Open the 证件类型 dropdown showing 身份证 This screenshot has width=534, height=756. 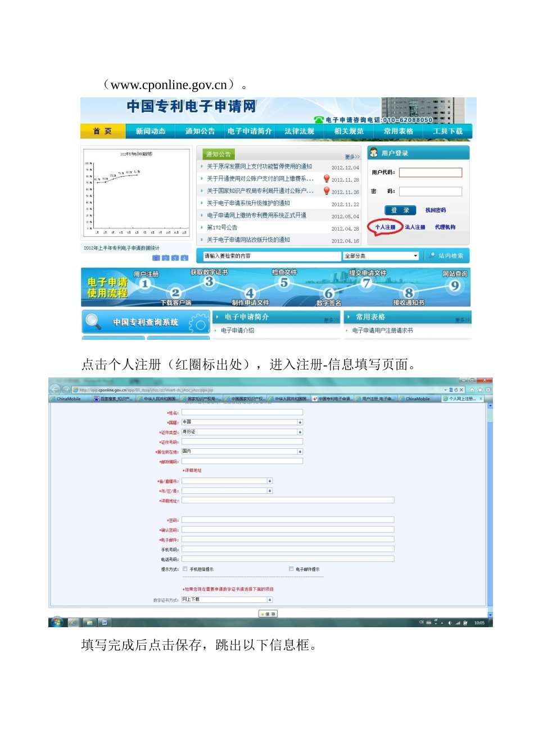242,432
